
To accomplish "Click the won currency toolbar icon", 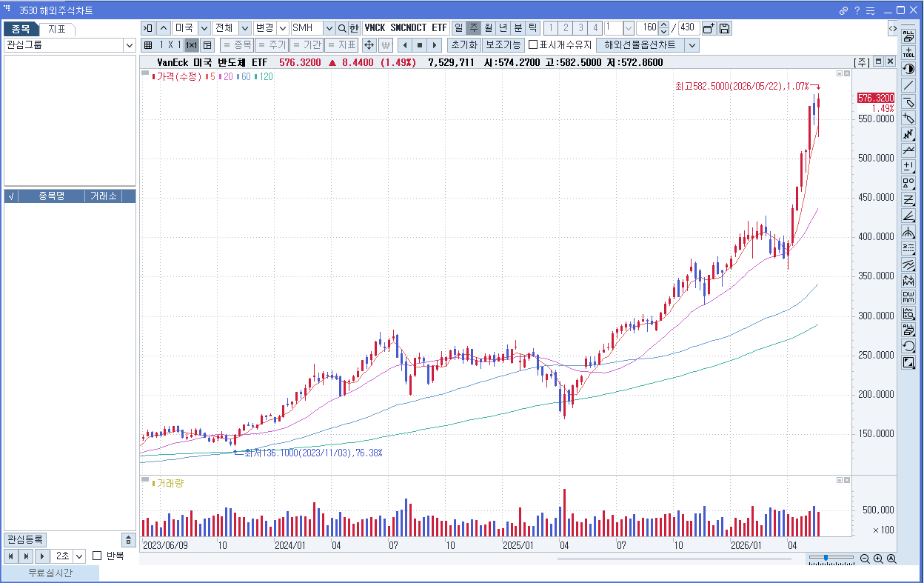I will [385, 44].
